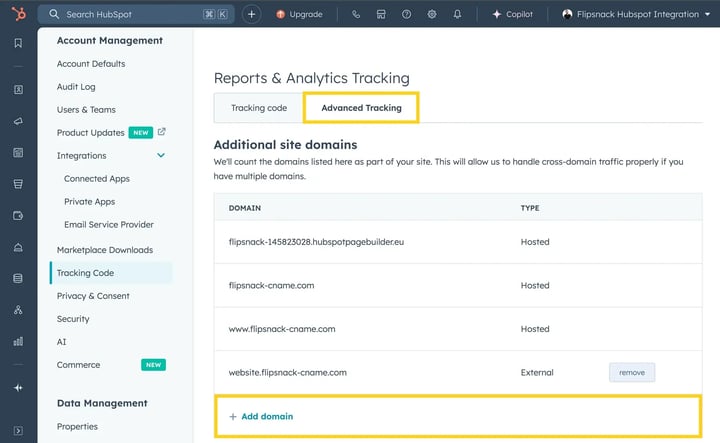Open Email Service Provider
The height and width of the screenshot is (443, 720).
click(109, 224)
